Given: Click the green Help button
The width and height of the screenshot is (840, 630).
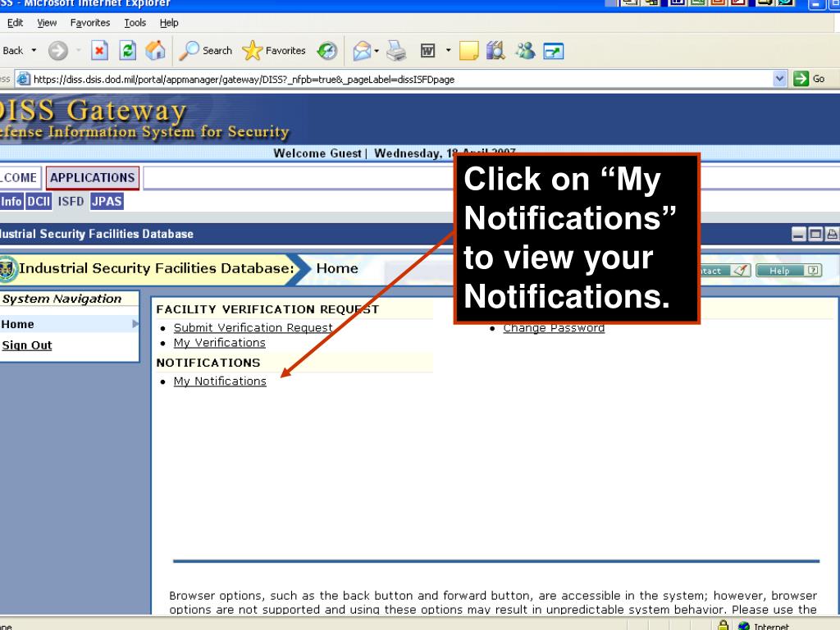Looking at the screenshot, I should pyautogui.click(x=788, y=271).
